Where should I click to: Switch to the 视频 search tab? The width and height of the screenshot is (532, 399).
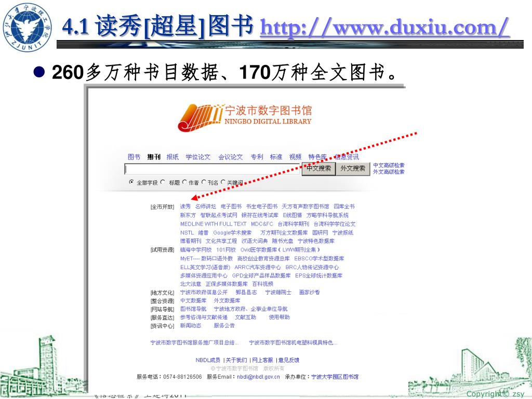click(295, 157)
